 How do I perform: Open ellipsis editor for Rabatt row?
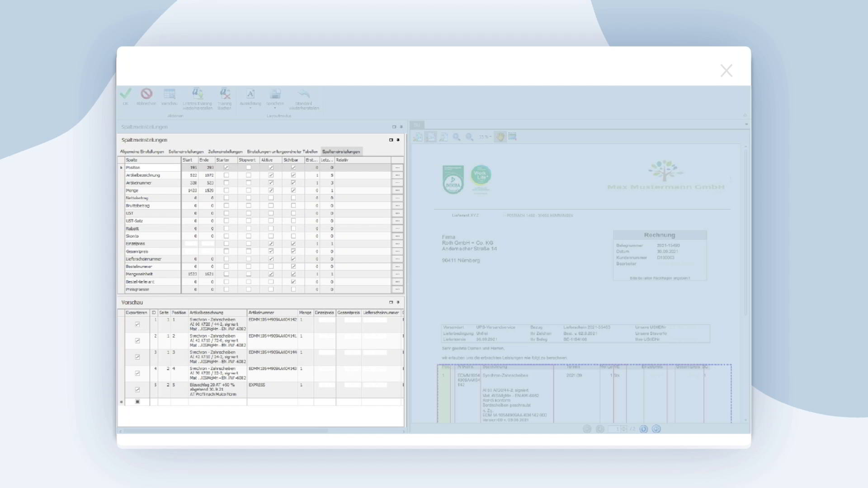tap(397, 229)
